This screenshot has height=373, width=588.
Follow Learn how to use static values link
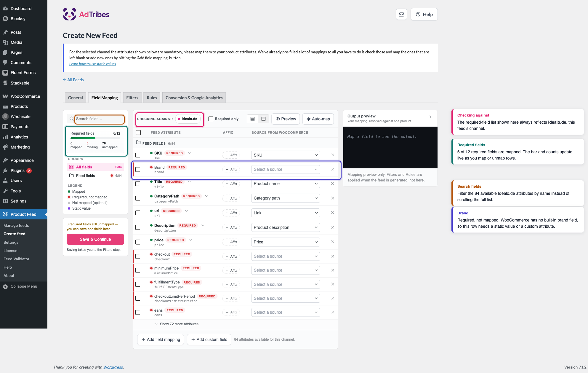pos(92,64)
